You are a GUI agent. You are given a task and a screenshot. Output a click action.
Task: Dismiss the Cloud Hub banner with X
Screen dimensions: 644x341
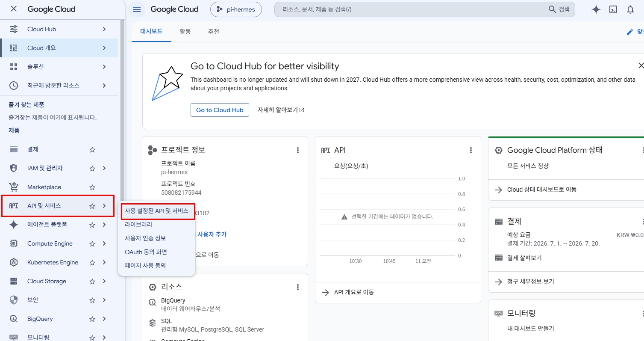(x=641, y=65)
